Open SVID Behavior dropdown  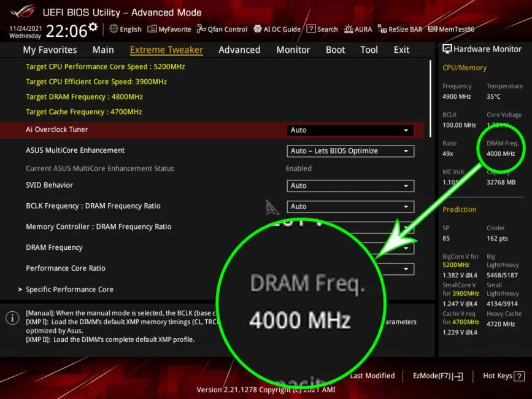(x=350, y=186)
